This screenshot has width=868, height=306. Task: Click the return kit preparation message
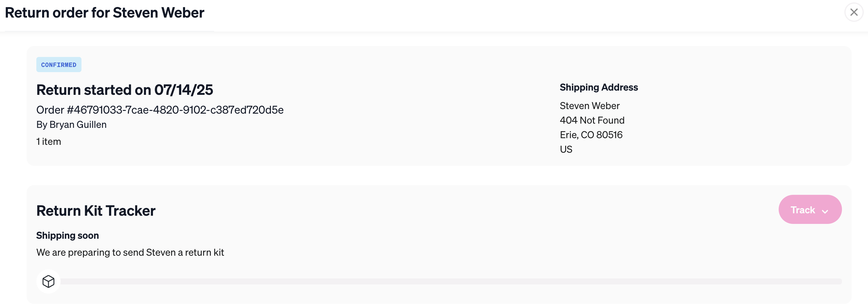point(130,252)
